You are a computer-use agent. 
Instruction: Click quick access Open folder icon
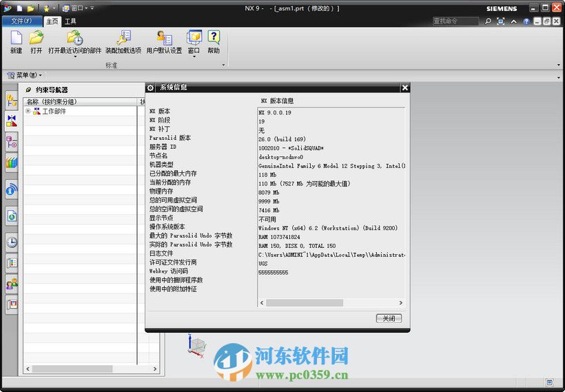click(x=30, y=8)
